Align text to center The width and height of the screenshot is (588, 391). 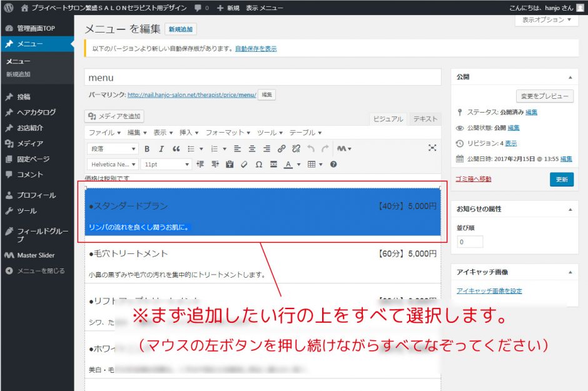tap(252, 149)
